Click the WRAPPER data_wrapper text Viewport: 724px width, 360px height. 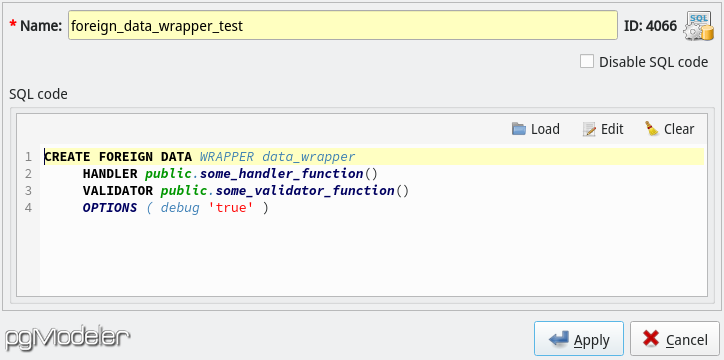click(x=278, y=157)
